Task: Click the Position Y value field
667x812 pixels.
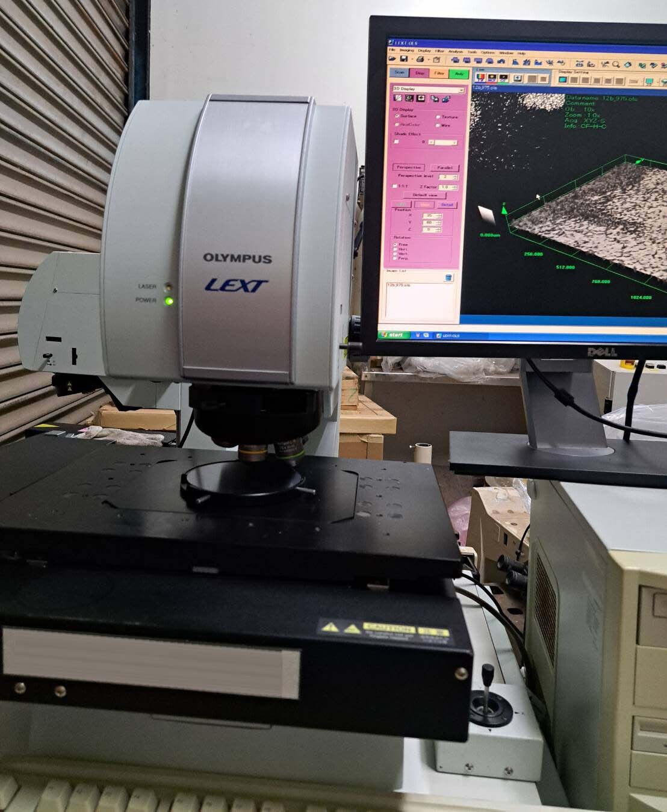Action: coord(432,222)
